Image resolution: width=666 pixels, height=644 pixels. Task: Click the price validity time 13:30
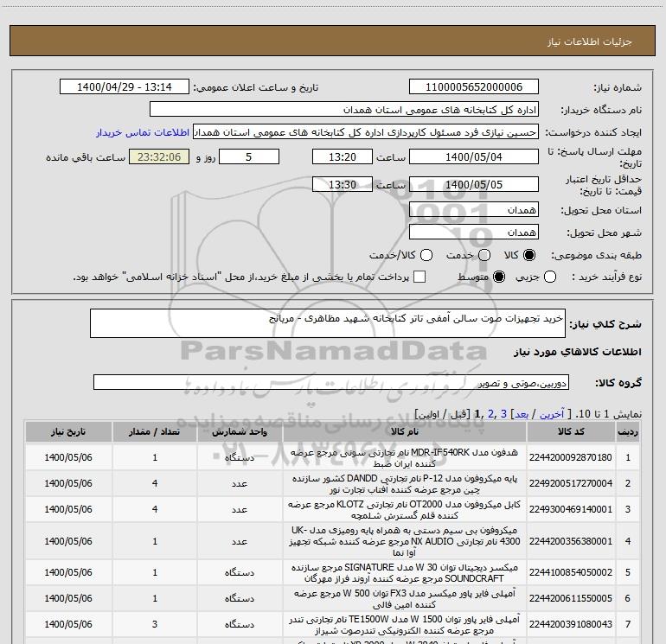343,184
